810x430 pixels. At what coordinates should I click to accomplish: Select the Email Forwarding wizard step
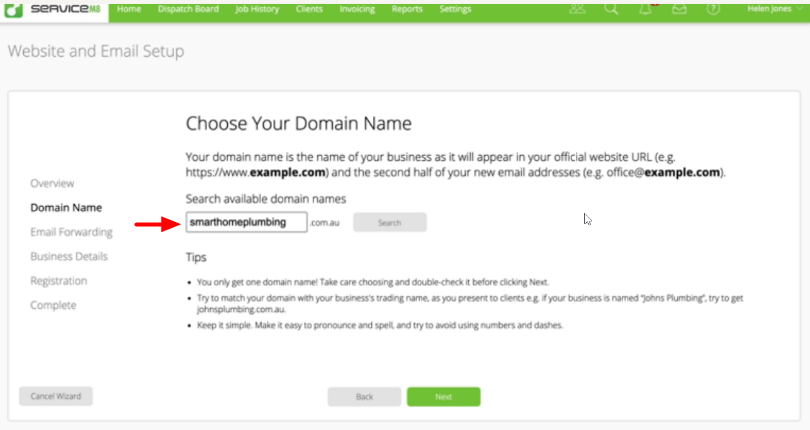point(71,232)
